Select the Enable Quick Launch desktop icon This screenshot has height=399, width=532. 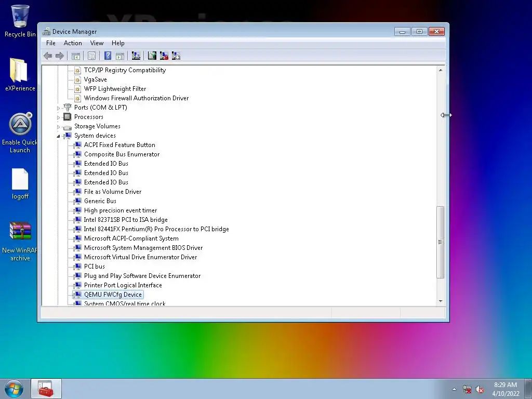(x=20, y=133)
